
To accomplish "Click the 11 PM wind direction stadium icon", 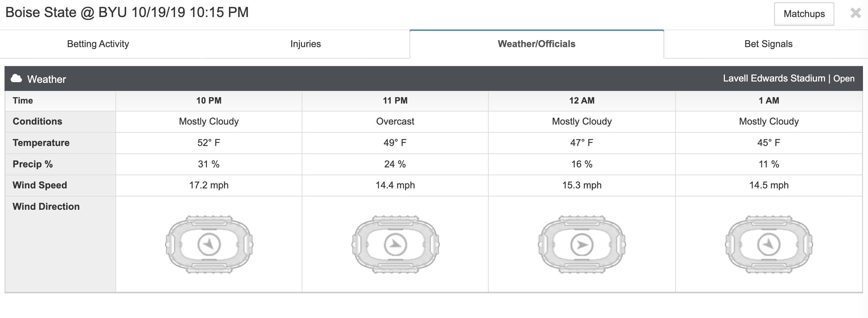I will click(395, 244).
